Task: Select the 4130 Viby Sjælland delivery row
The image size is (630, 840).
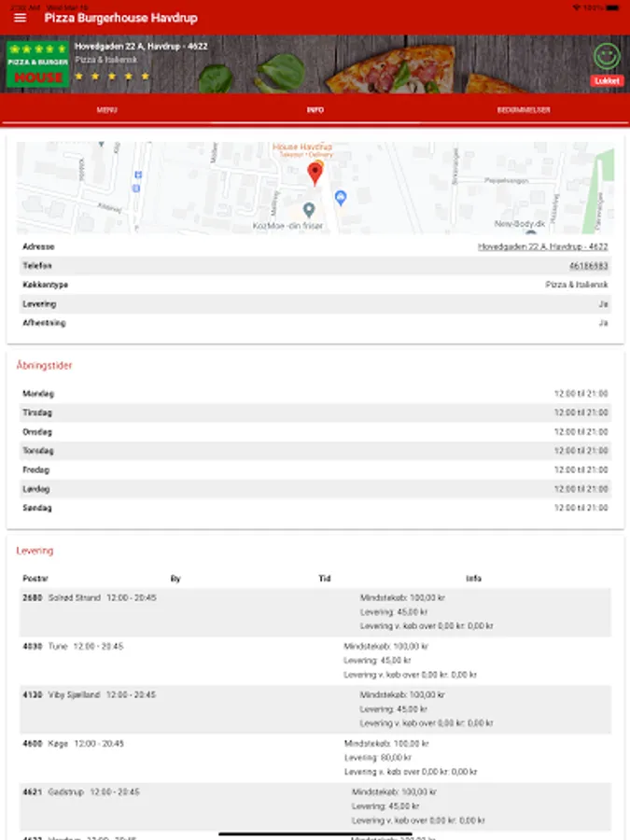Action: pyautogui.click(x=315, y=709)
